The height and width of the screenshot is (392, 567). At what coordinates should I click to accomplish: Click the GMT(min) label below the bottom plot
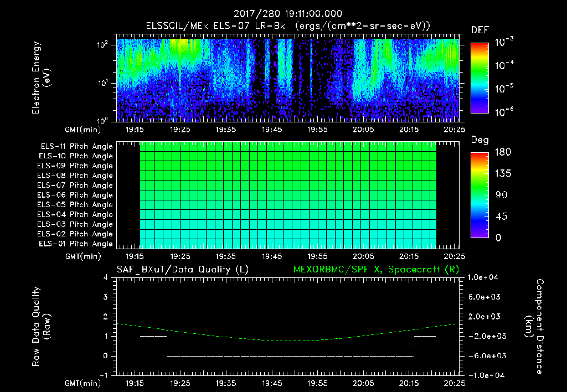click(x=83, y=383)
